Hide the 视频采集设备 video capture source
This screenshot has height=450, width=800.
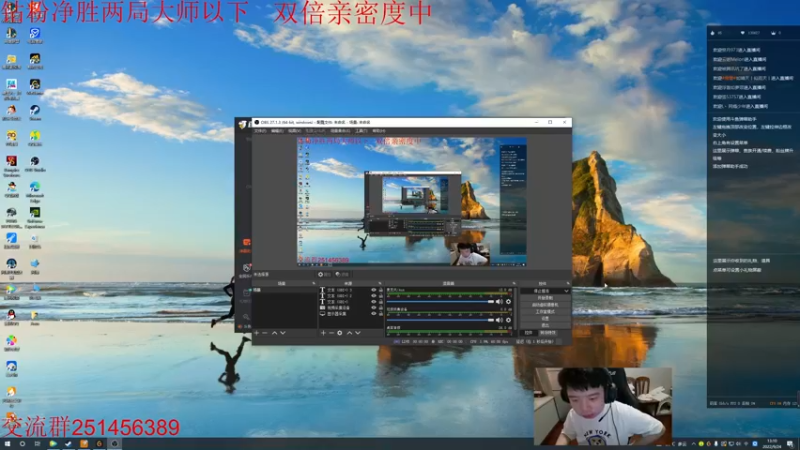click(373, 308)
